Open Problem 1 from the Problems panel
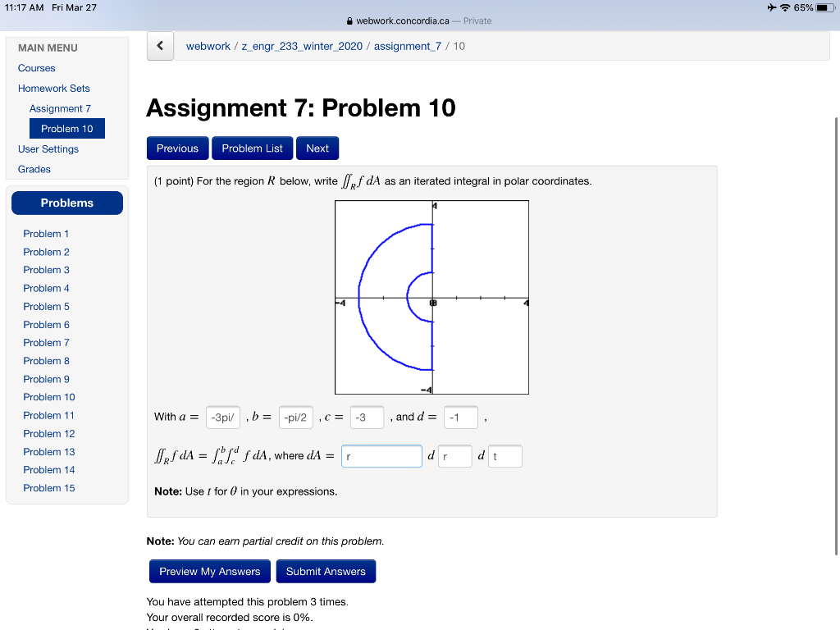This screenshot has height=630, width=840. (x=46, y=234)
